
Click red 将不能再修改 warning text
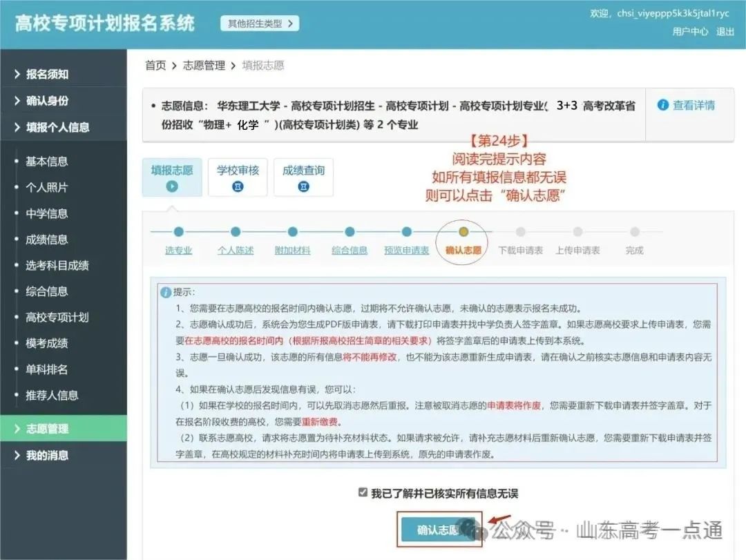370,357
